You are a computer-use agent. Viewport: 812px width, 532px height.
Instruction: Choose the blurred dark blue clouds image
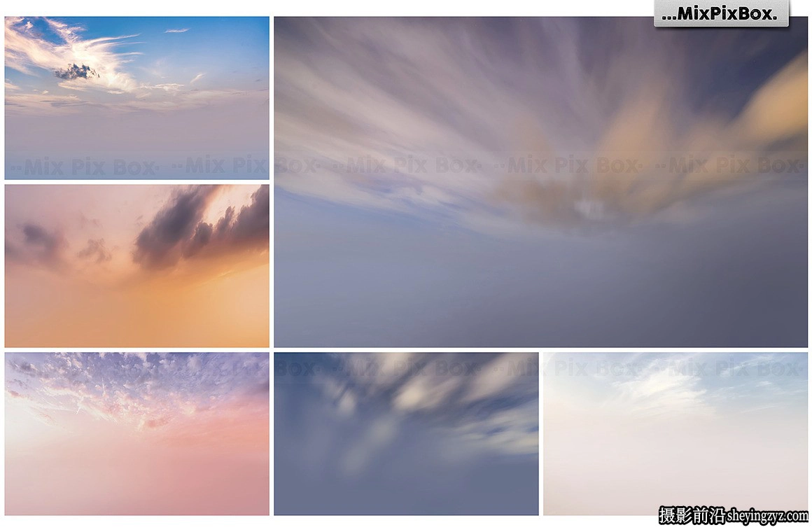406,434
